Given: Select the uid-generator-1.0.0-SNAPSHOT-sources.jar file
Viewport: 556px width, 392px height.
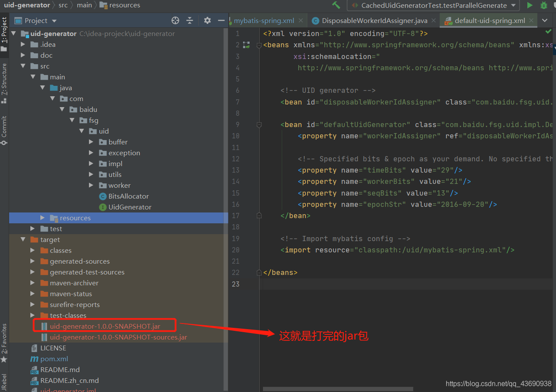Looking at the screenshot, I should point(114,337).
